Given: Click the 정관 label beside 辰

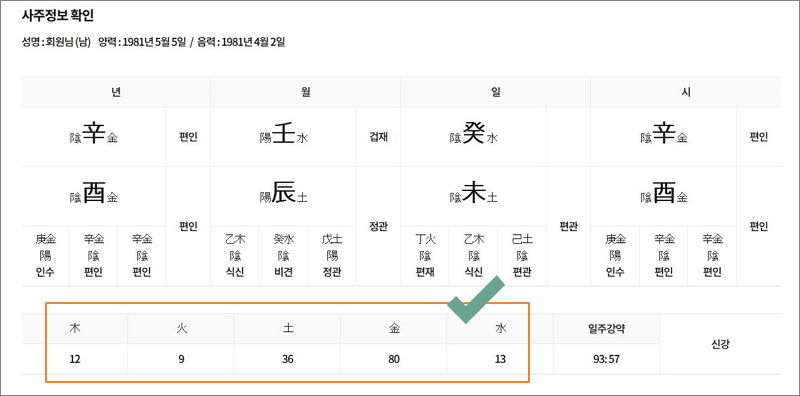Looking at the screenshot, I should click(x=379, y=227).
